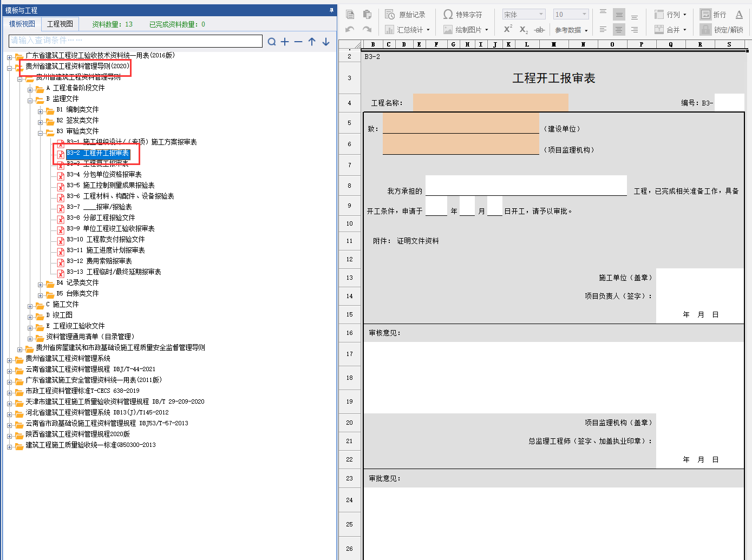Center text horizontally
The image size is (752, 560).
[619, 29]
